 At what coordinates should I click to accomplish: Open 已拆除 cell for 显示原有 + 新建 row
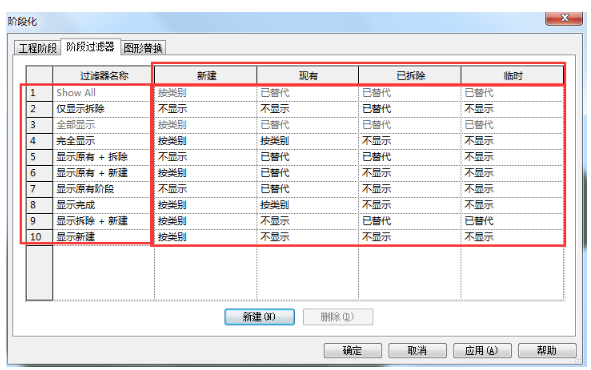pyautogui.click(x=410, y=173)
